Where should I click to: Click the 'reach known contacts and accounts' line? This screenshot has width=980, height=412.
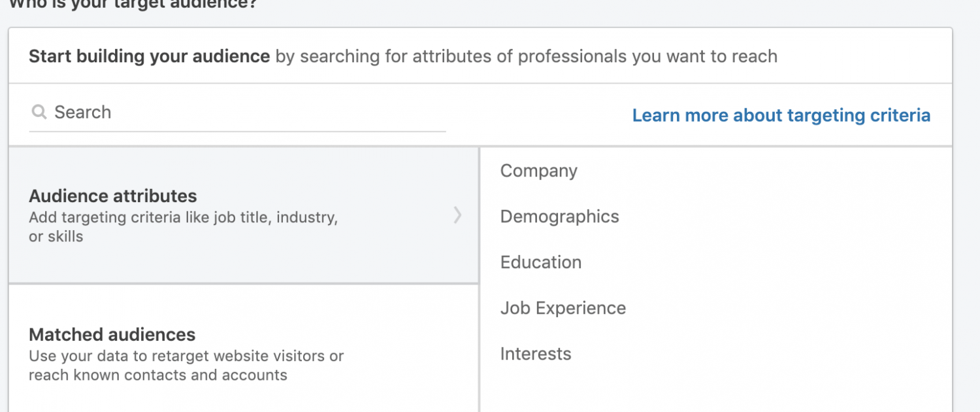coord(158,375)
